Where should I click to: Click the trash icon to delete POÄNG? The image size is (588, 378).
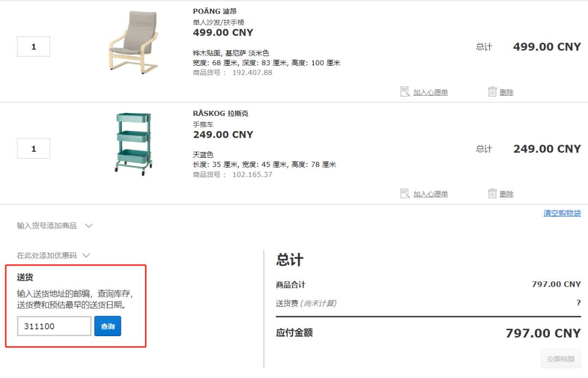pyautogui.click(x=493, y=91)
